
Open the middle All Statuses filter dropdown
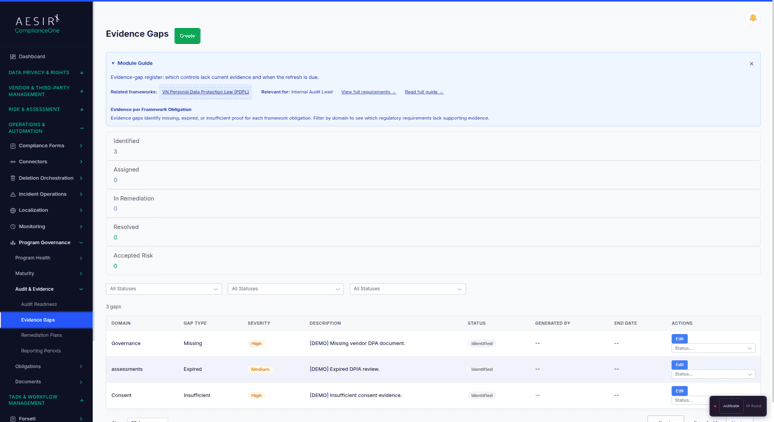pyautogui.click(x=285, y=289)
